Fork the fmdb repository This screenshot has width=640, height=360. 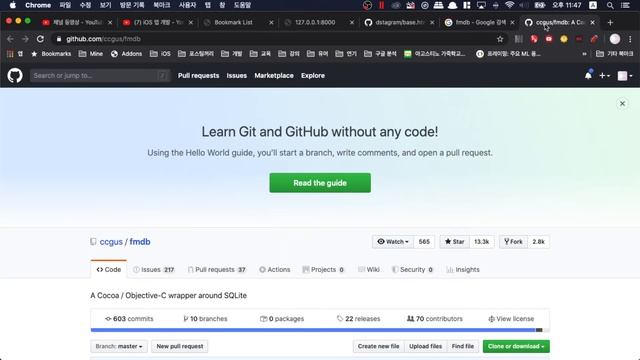click(x=513, y=242)
